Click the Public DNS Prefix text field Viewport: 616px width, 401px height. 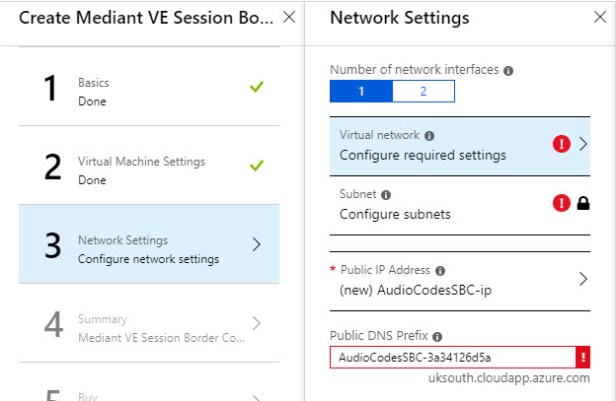[x=451, y=357]
